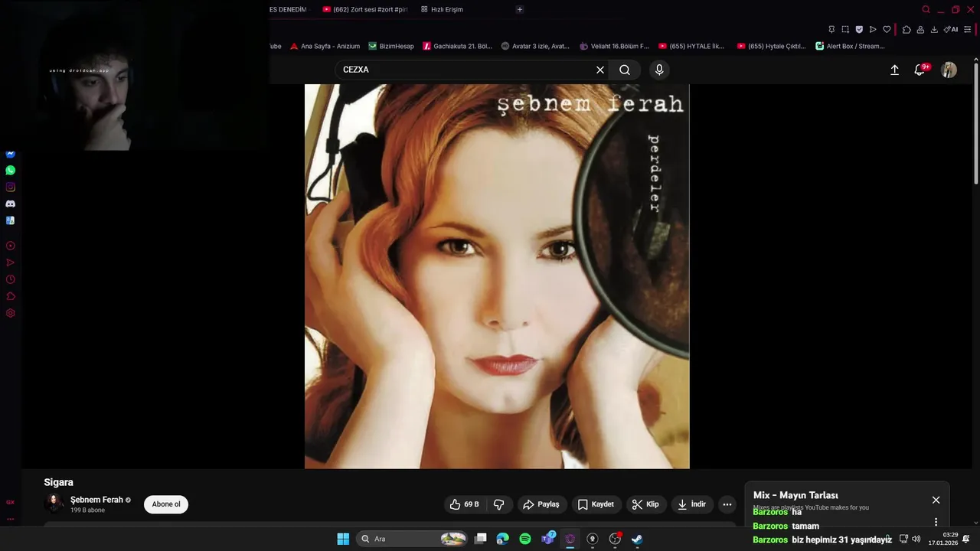Open Spotify from the taskbar
Screen dimensions: 980x551
pyautogui.click(x=525, y=539)
